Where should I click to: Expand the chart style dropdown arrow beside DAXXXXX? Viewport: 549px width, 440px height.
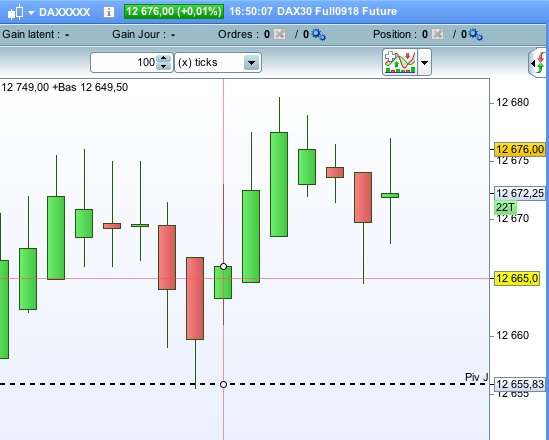coord(31,13)
